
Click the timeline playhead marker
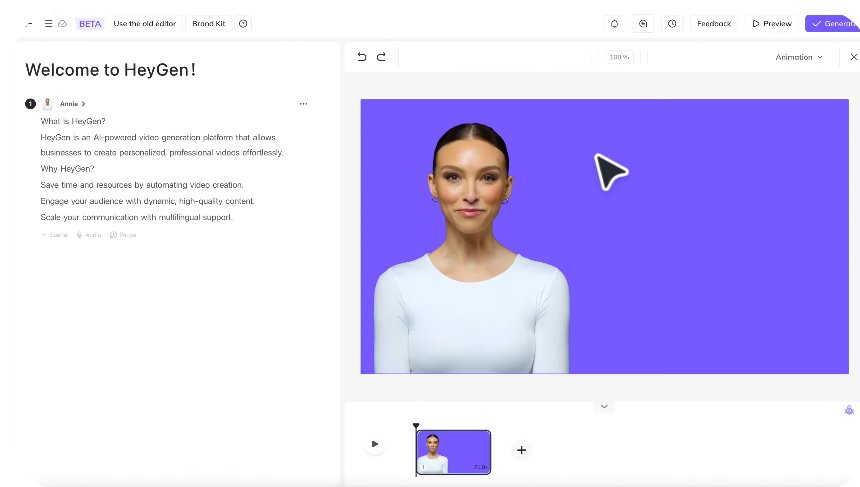point(416,426)
